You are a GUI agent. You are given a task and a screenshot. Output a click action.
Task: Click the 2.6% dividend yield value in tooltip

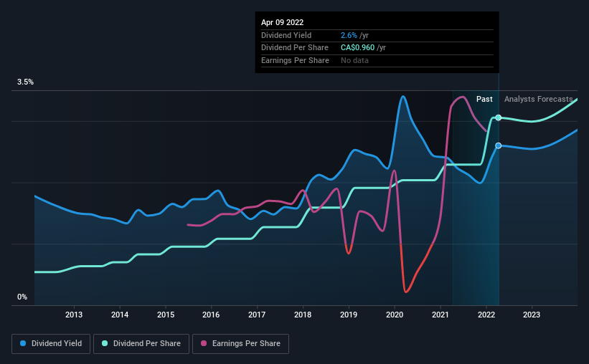point(349,35)
